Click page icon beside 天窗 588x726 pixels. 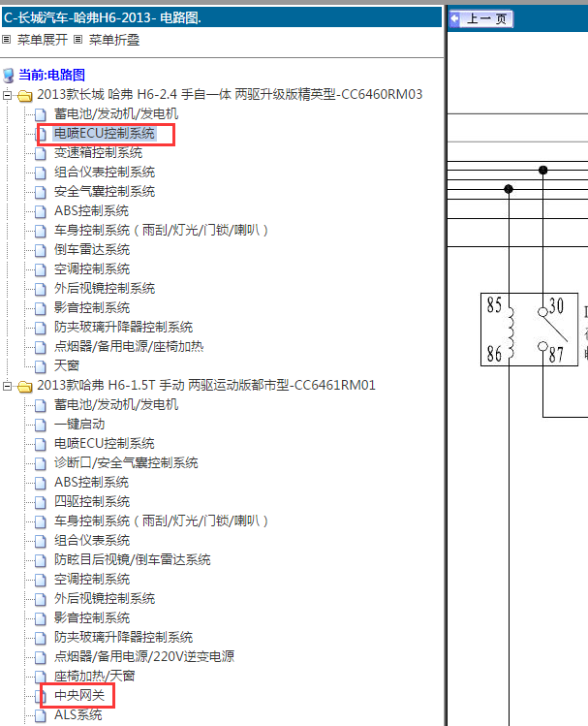pos(41,366)
